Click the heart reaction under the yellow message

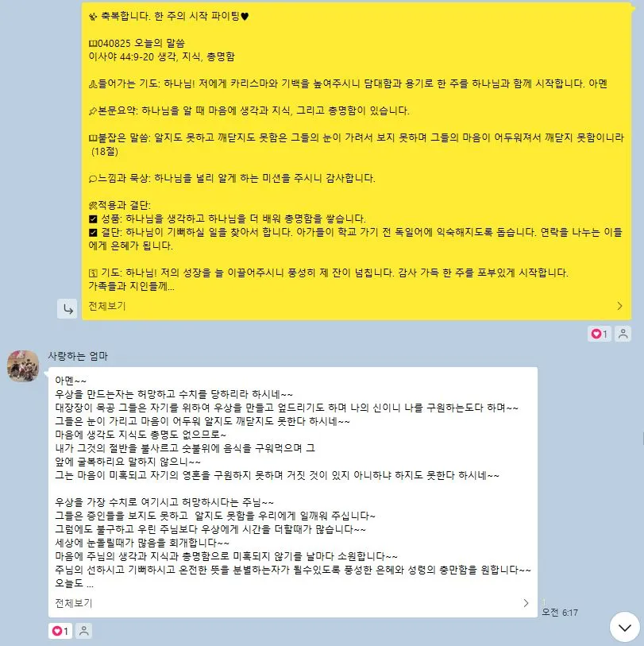(600, 334)
